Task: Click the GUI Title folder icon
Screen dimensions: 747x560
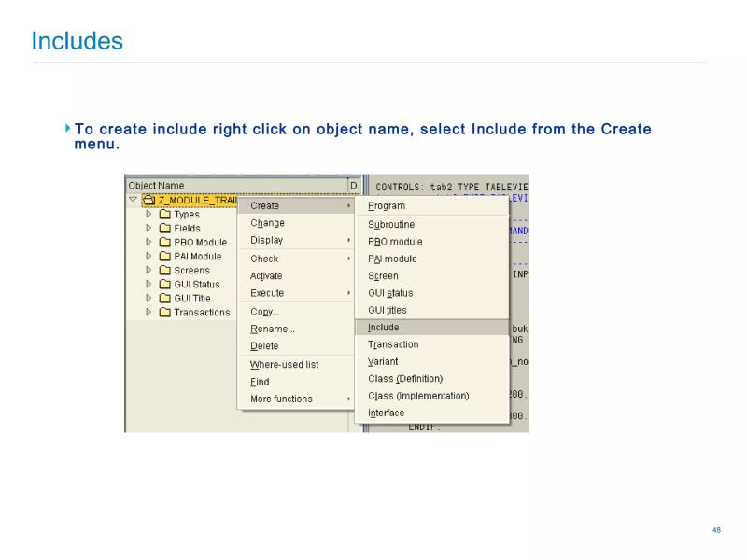Action: 165,299
